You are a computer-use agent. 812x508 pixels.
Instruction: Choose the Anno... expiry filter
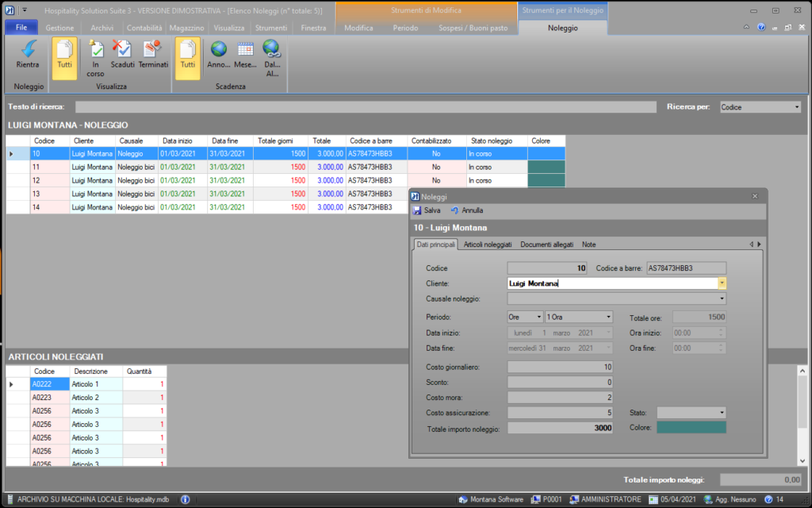[219, 55]
